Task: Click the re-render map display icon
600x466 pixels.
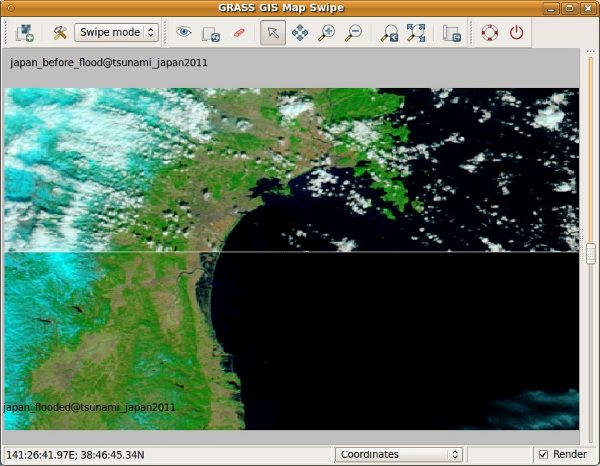Action: (x=211, y=32)
